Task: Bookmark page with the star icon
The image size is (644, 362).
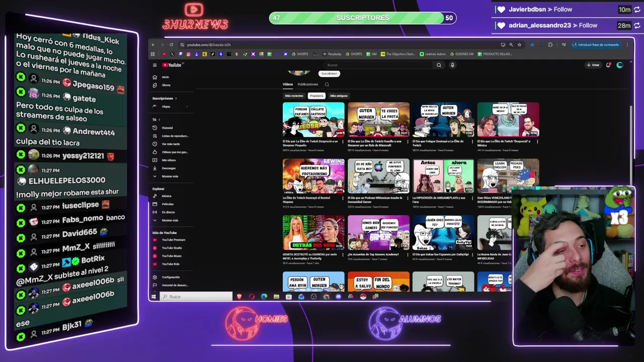Action: [x=519, y=45]
